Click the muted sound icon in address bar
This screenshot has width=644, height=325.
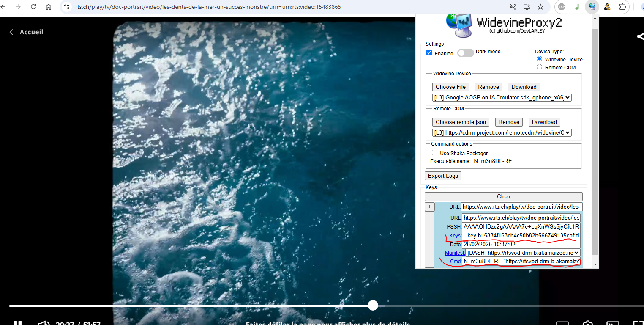coord(513,7)
